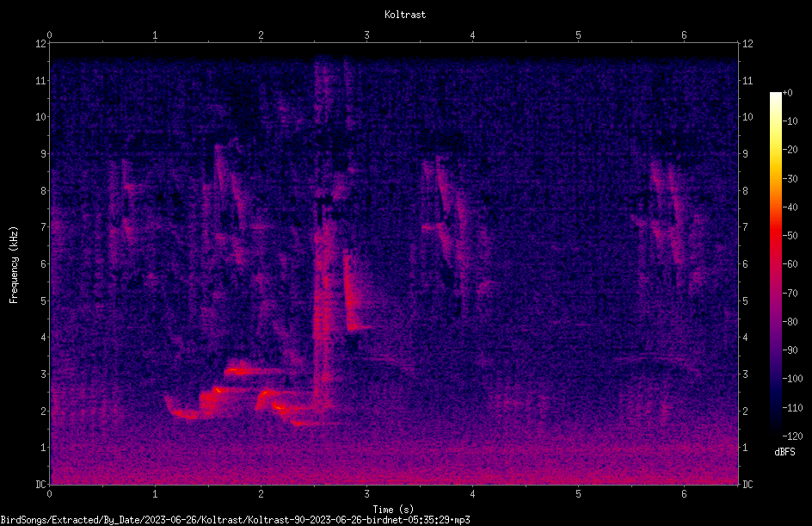Click the 5 kHz tick on left axis
Viewport: 812px width, 526px height.
43,301
